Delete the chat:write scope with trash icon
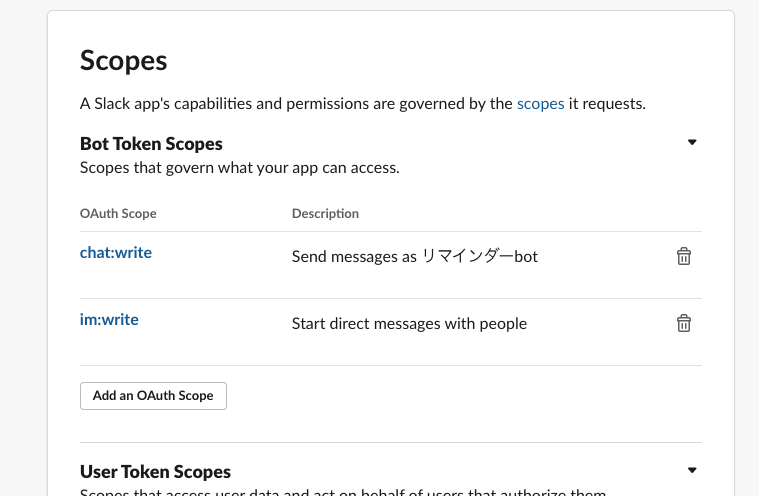759x496 pixels. (684, 256)
